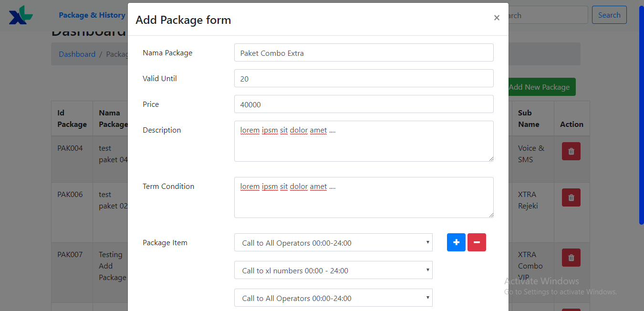
Task: Delete the PAK007 package using trash icon
Action: tap(571, 257)
